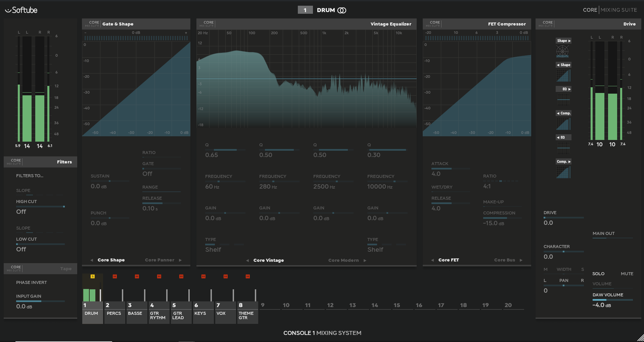Toggle the yellow solo indicator on DRUM channel
This screenshot has height=342, width=644.
[x=93, y=277]
